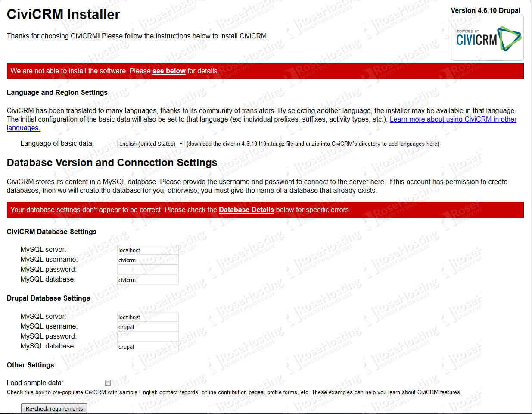Enable the Load sample data checkbox
Screen dimensions: 532x414
(x=108, y=383)
